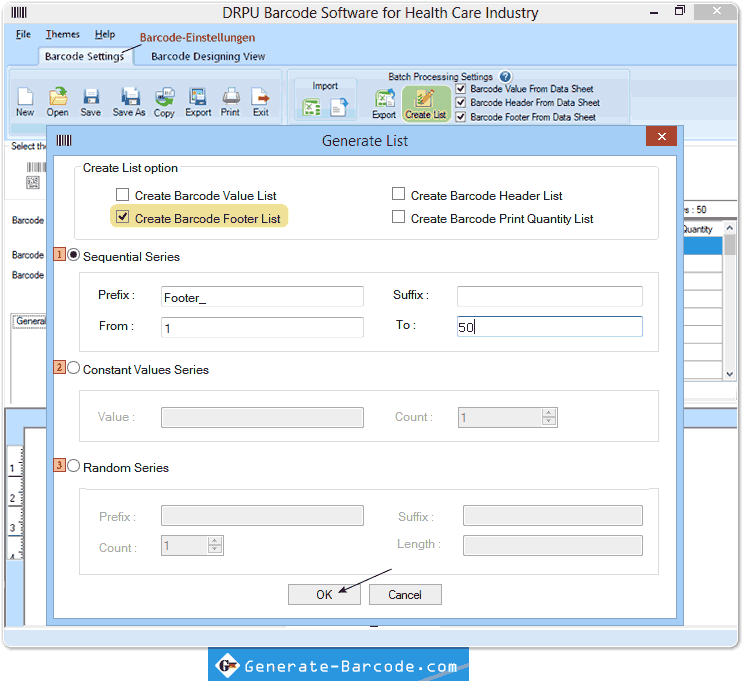Click the Create List icon
This screenshot has height=681, width=744.
pyautogui.click(x=426, y=103)
